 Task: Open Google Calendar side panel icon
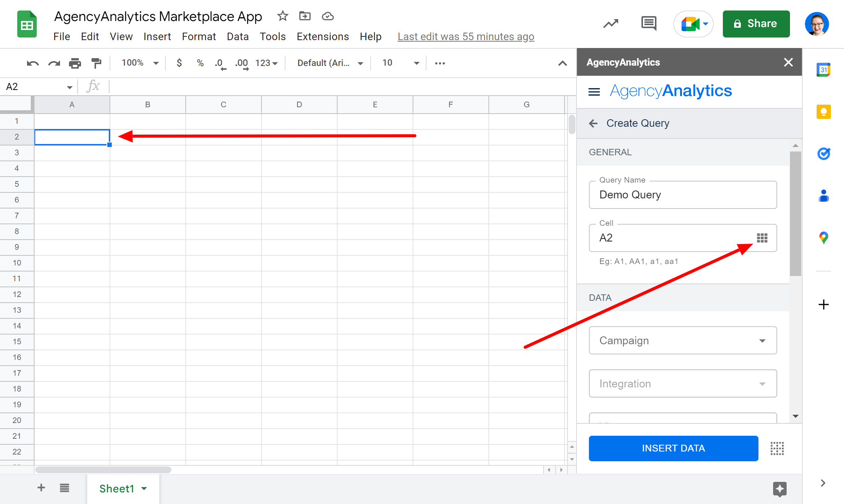[823, 70]
